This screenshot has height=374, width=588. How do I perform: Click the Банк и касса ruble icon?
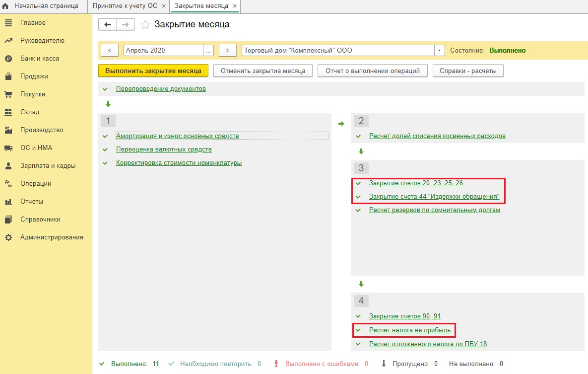tap(8, 59)
